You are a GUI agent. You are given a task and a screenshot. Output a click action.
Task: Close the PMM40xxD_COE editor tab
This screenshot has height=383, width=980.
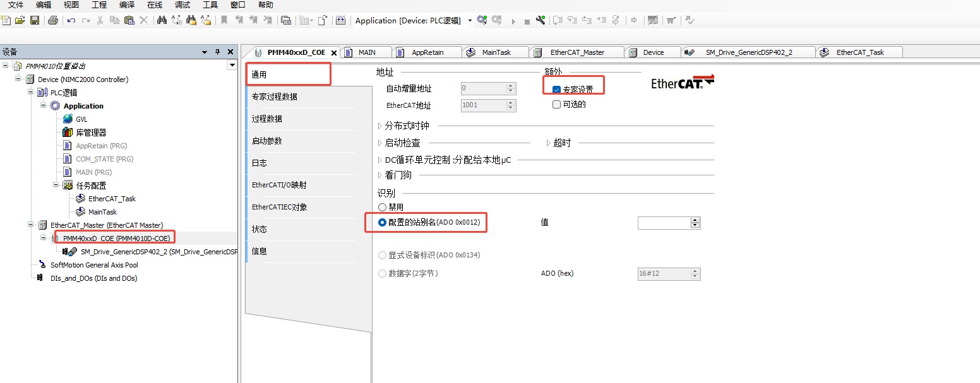[334, 53]
